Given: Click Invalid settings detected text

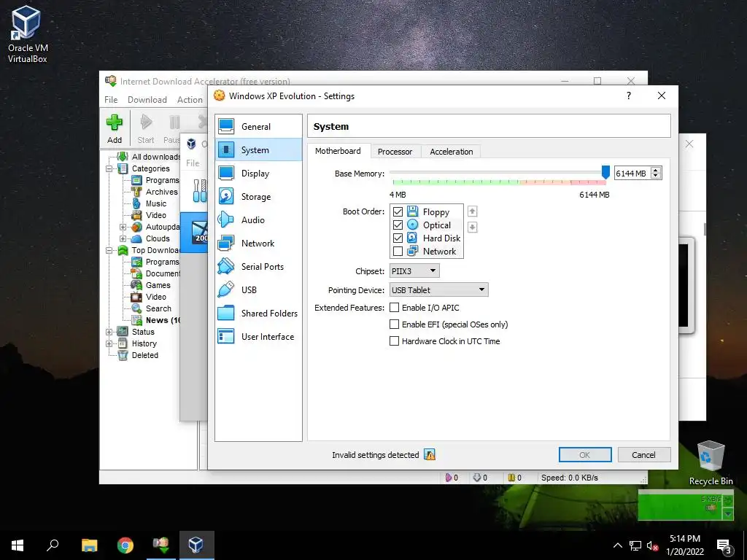Looking at the screenshot, I should 376,455.
